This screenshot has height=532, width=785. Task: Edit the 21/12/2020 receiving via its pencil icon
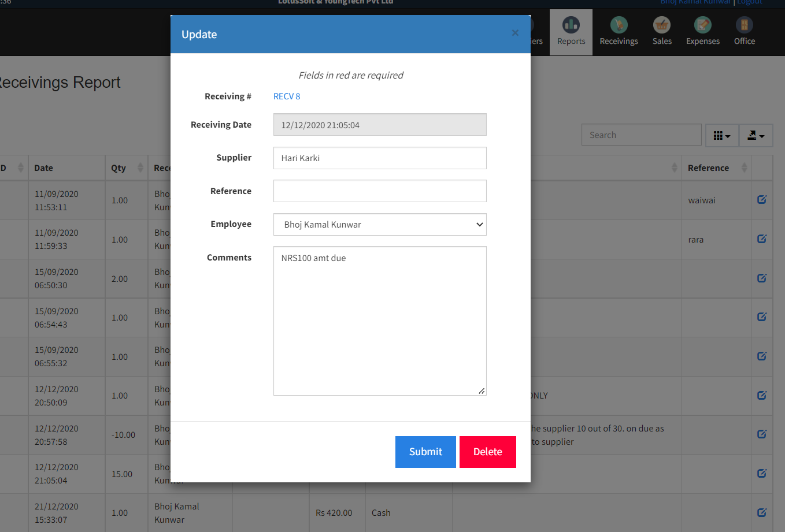[761, 512]
